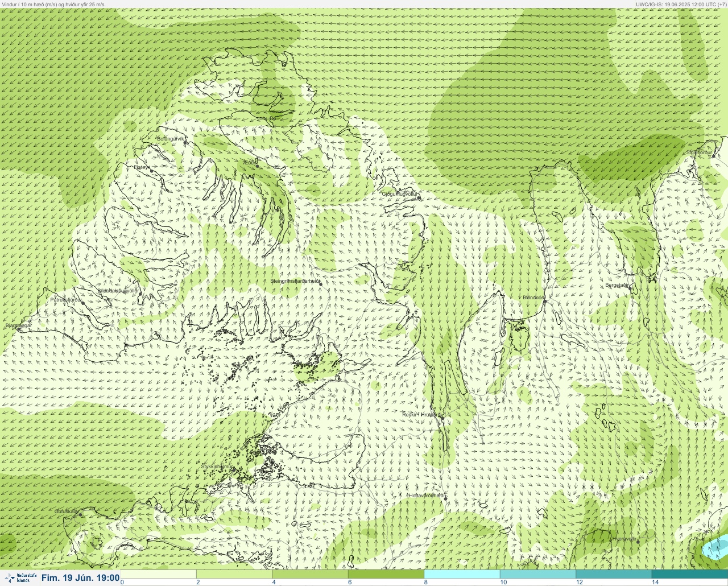This screenshot has width=728, height=586.
Task: Select the 0–2 m/s legend color
Action: tap(159, 574)
